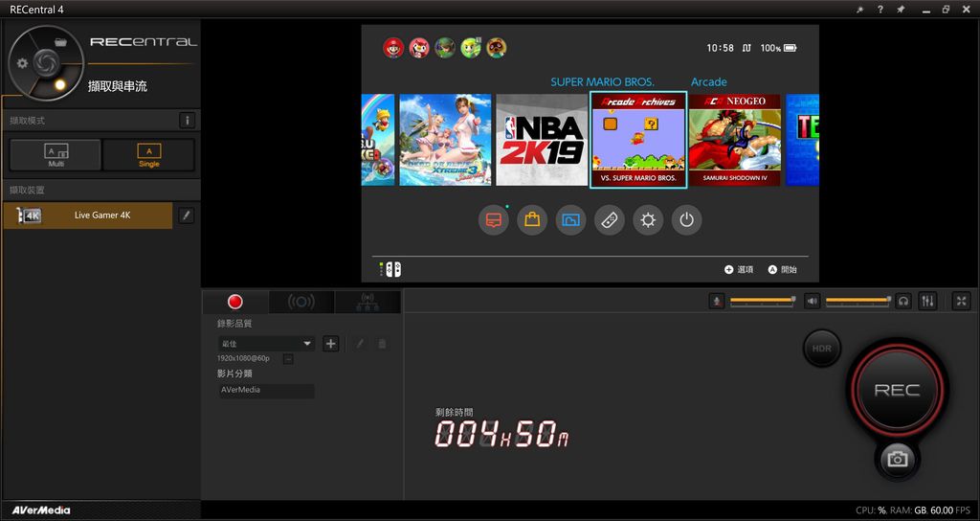Click the AVerMedia logo
980x521 pixels.
[x=41, y=510]
